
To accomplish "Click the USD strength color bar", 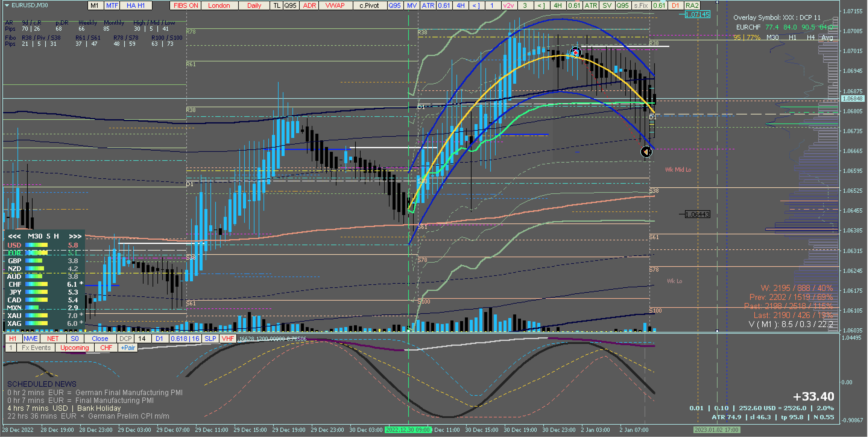I will (36, 245).
